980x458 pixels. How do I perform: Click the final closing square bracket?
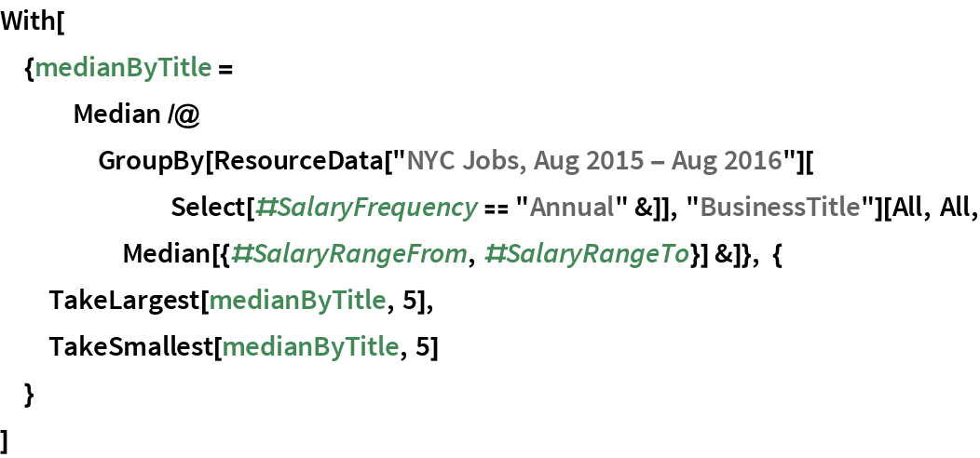tap(6, 438)
